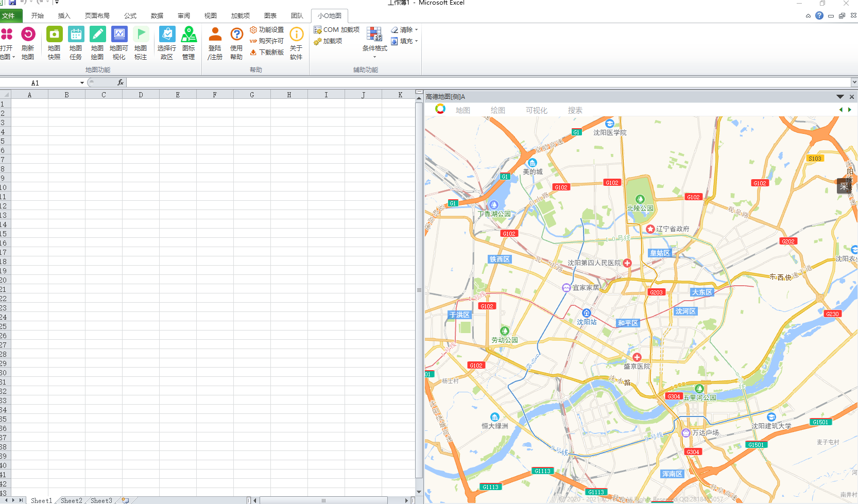Switch to the 数据 data tab
Screen dimensions: 858x504
pyautogui.click(x=157, y=16)
